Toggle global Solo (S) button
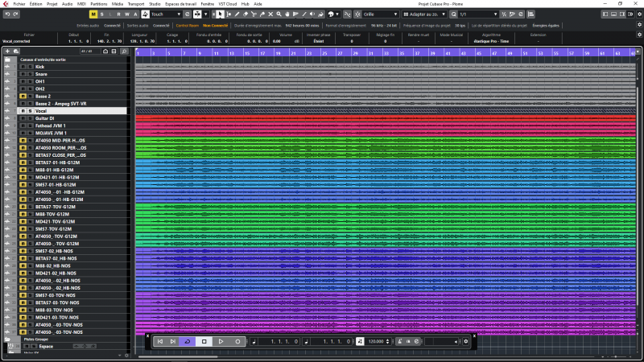Screen dimensions: 644x362 pyautogui.click(x=102, y=14)
